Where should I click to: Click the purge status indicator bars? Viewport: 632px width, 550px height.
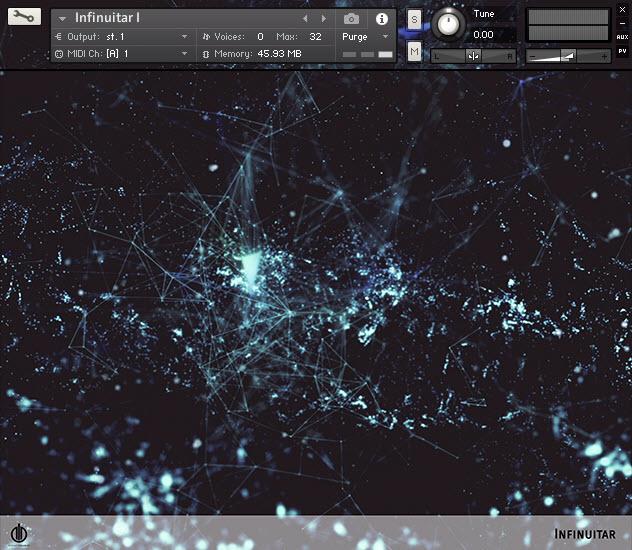coord(367,54)
